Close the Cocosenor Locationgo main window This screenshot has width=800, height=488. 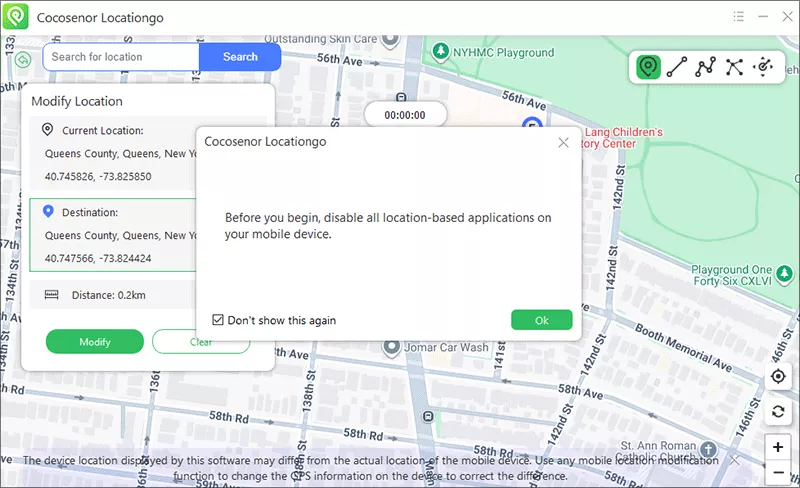coord(787,17)
